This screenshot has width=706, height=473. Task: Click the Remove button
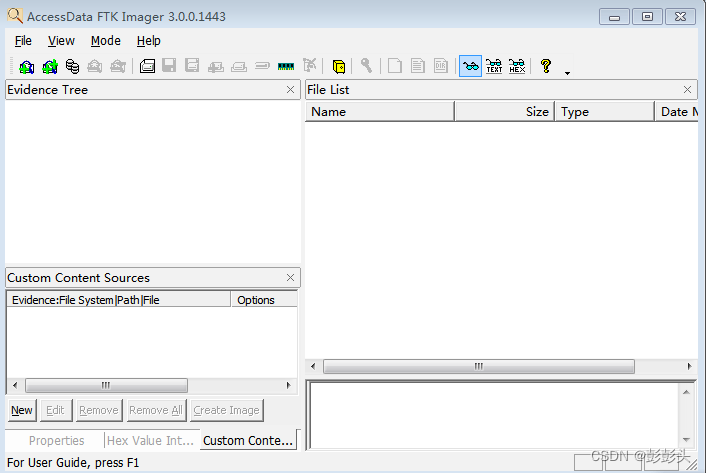(x=99, y=410)
